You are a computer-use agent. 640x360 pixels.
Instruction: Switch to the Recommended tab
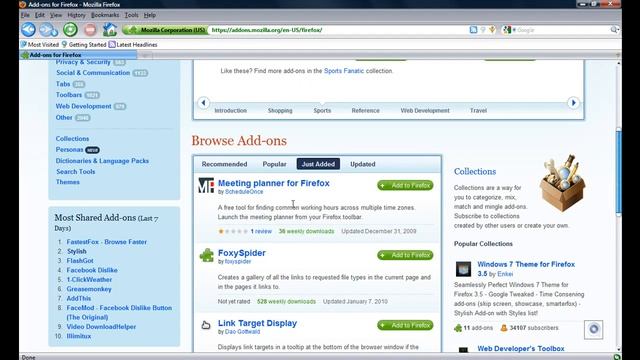[224, 164]
